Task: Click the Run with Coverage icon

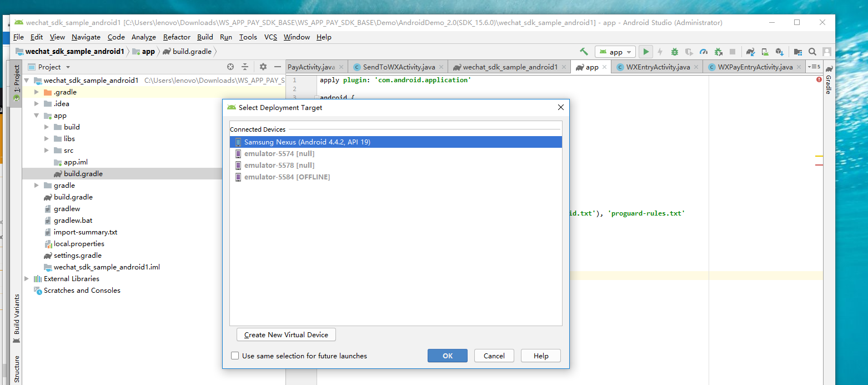Action: click(x=689, y=52)
